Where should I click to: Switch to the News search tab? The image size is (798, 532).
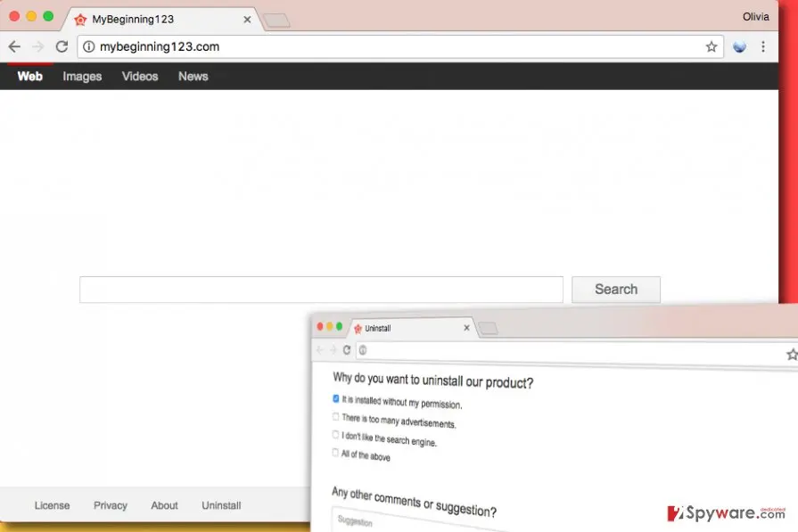coord(193,77)
